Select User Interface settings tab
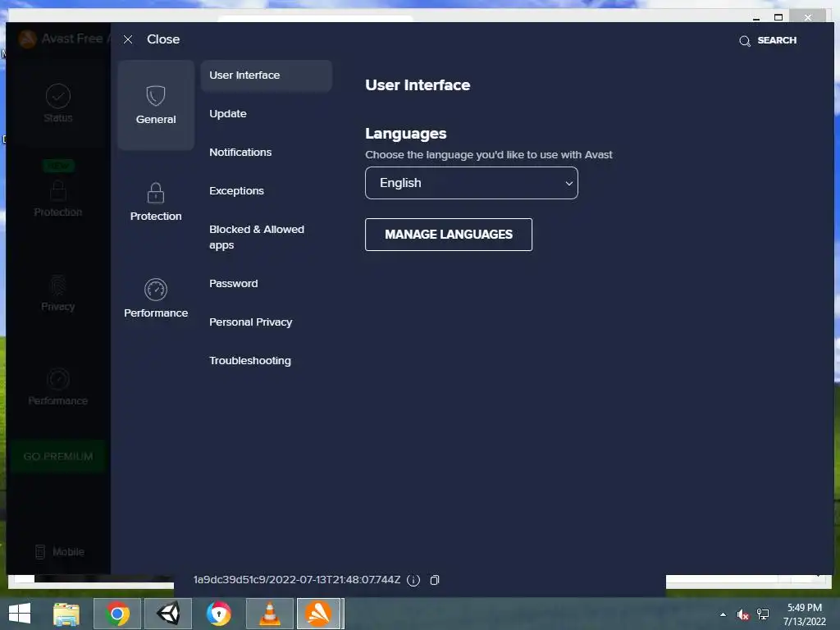 267,75
